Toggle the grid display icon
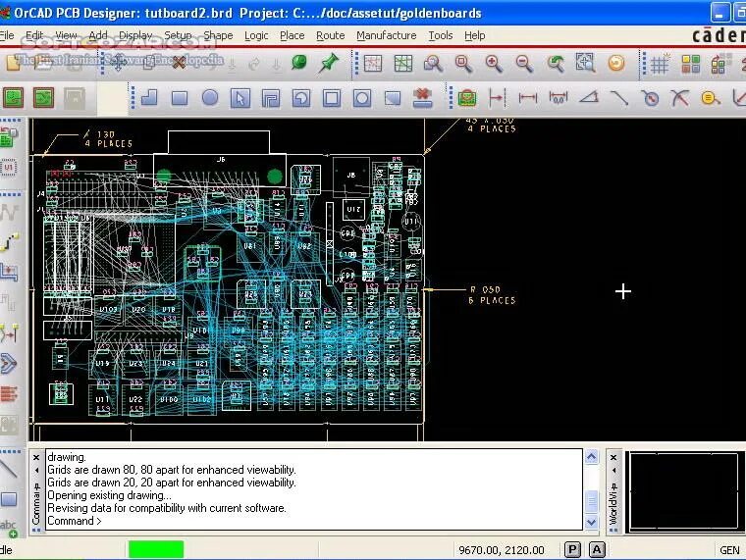The image size is (746, 560). [x=660, y=63]
